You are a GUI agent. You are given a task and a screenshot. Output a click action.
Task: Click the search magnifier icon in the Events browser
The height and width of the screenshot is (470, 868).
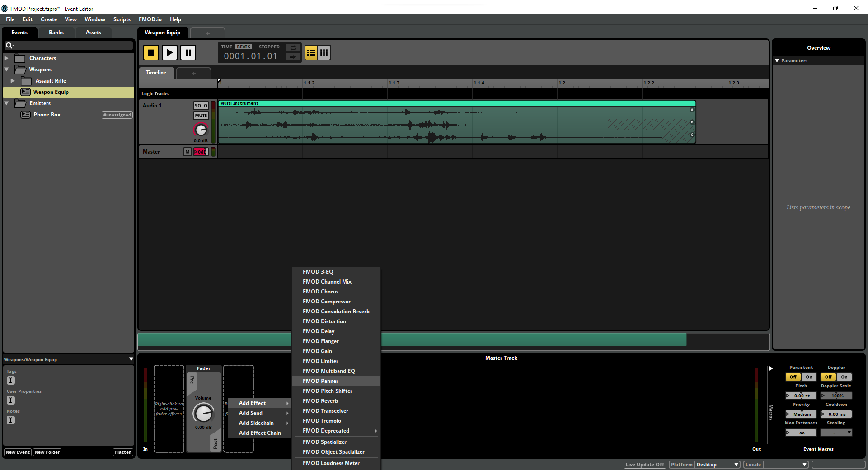pos(9,45)
